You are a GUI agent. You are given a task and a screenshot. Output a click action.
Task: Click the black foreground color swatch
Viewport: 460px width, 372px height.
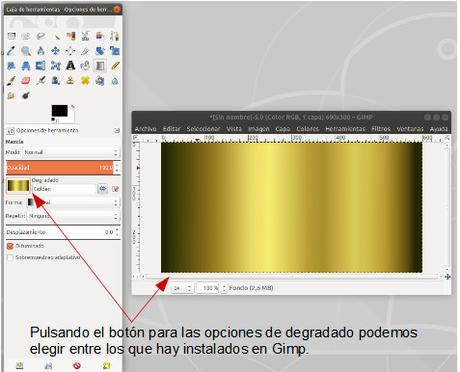(x=59, y=111)
